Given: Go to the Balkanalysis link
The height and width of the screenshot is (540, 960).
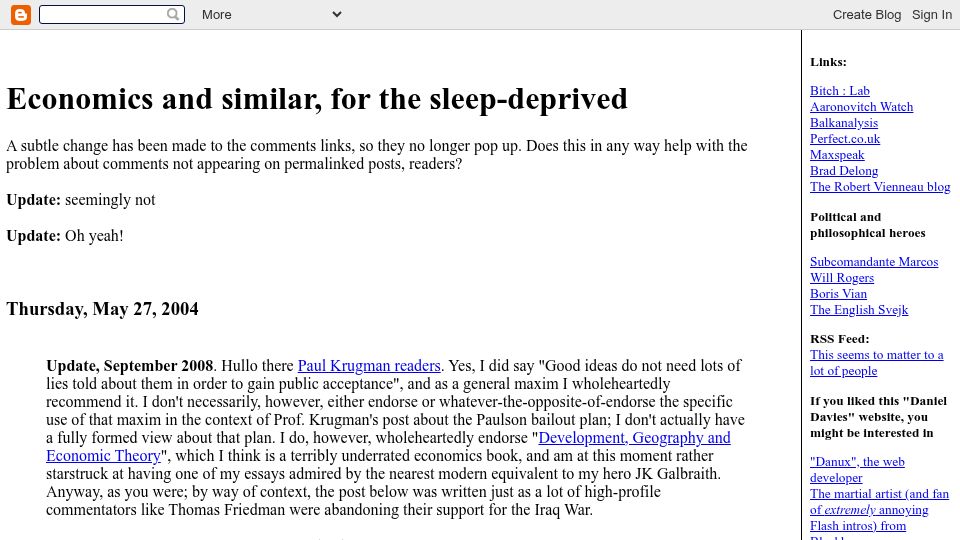Looking at the screenshot, I should [x=844, y=122].
